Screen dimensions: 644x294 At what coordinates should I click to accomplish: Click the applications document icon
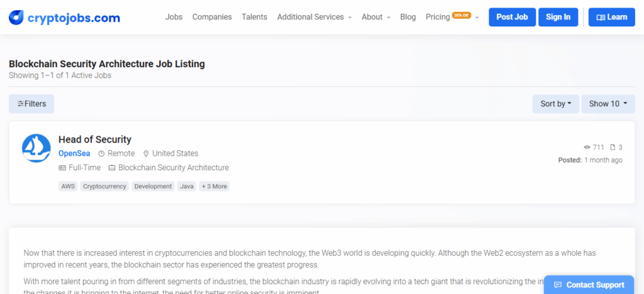(613, 148)
